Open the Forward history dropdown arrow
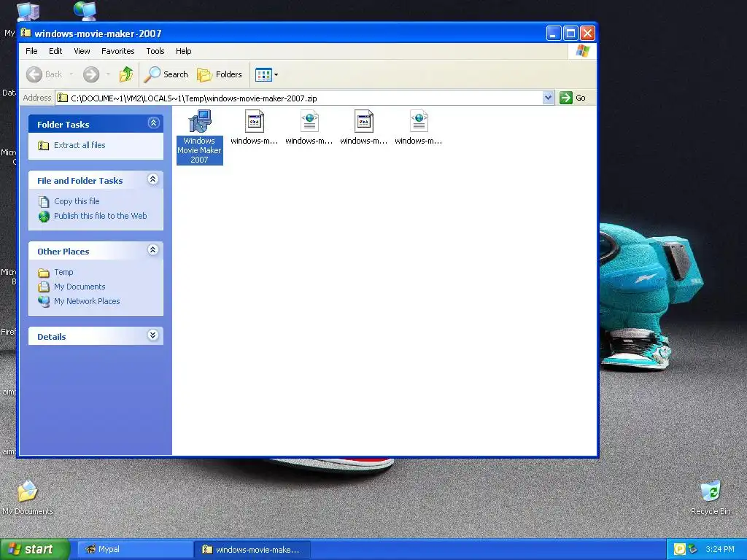 [108, 74]
